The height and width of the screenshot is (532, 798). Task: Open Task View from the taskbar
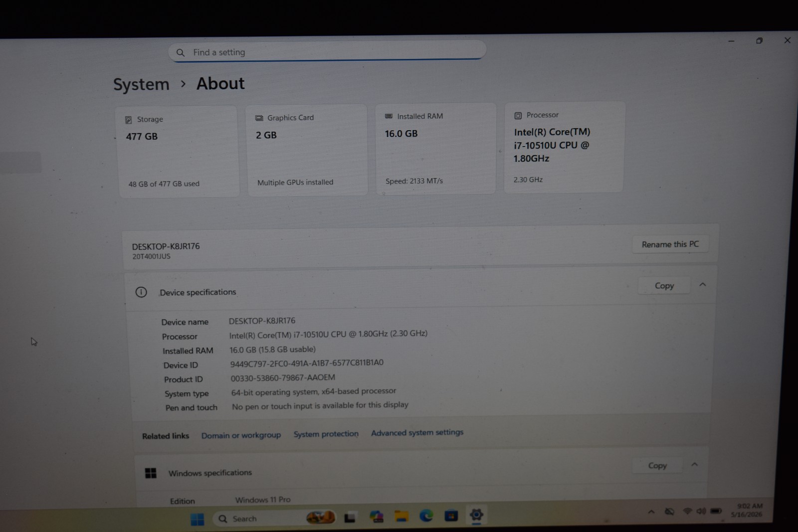coord(350,518)
